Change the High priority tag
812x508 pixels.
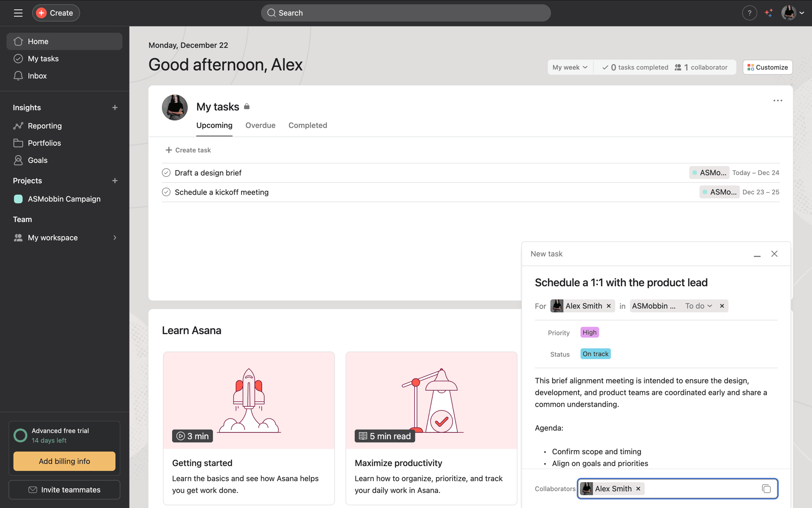pyautogui.click(x=589, y=332)
